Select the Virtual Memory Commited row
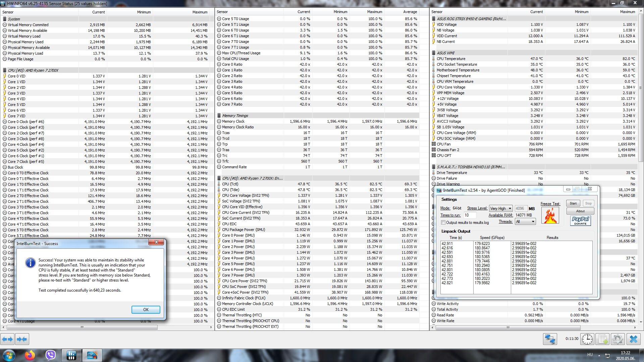The width and height of the screenshot is (644, 362). 105,25
